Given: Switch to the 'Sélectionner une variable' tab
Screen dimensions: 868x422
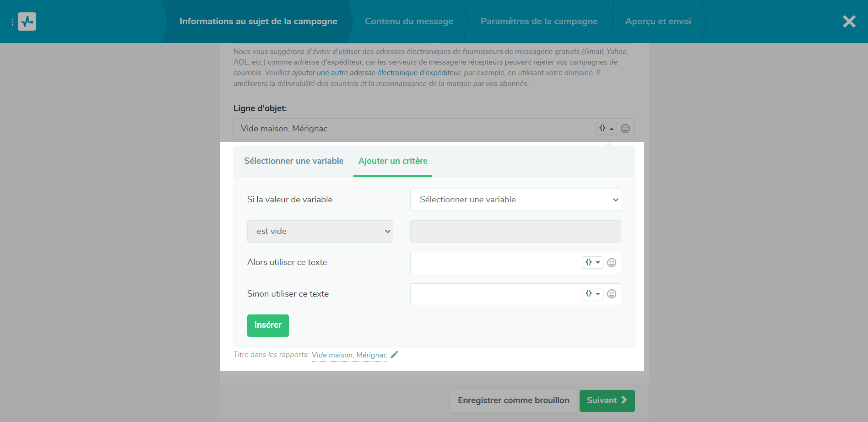Looking at the screenshot, I should click(293, 161).
